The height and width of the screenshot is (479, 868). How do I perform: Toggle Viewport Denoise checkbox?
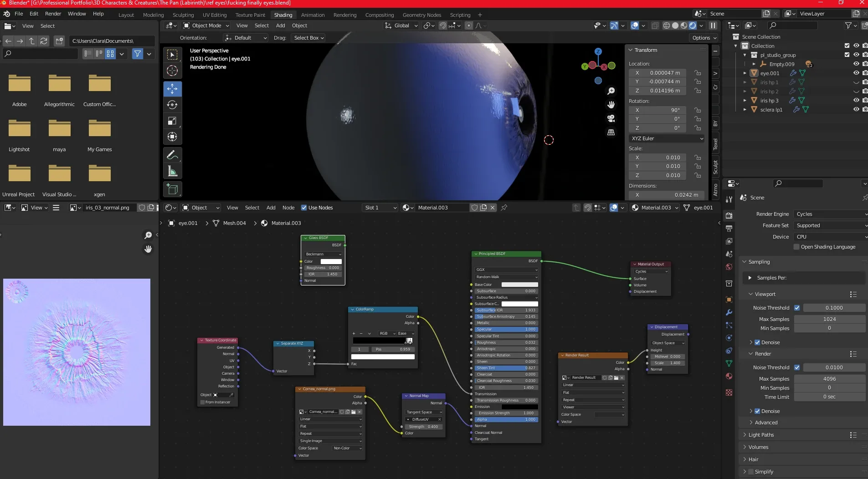coord(757,342)
